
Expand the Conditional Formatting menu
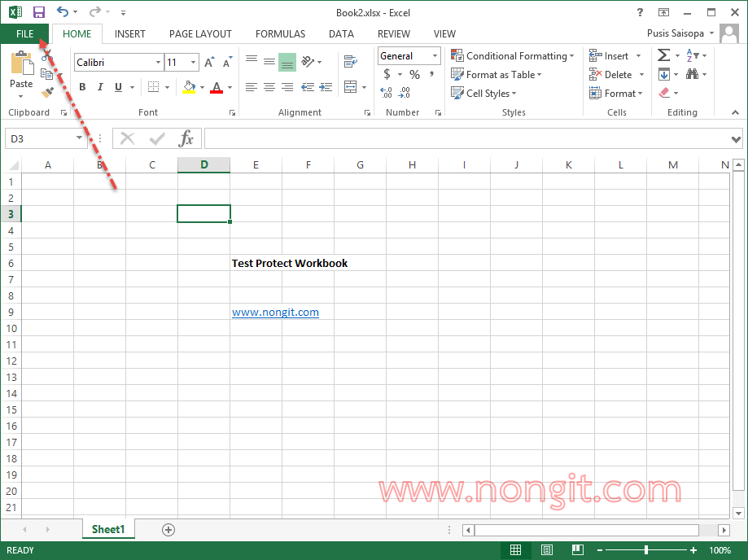pyautogui.click(x=512, y=56)
